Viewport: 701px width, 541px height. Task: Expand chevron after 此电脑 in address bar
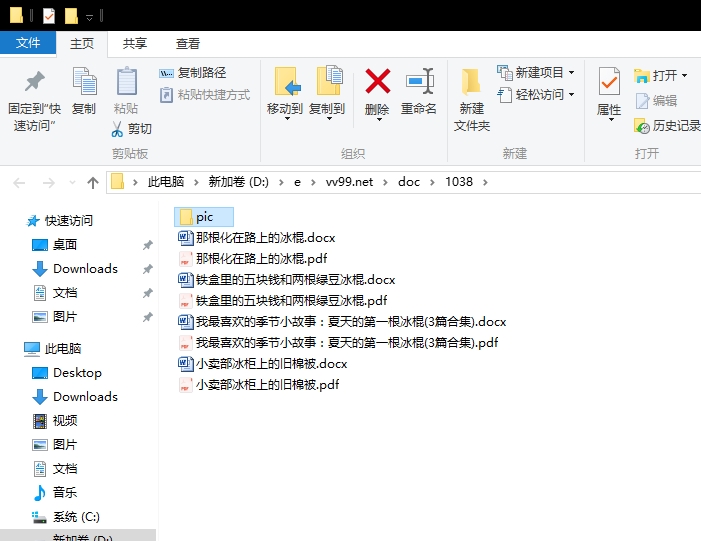[x=196, y=182]
